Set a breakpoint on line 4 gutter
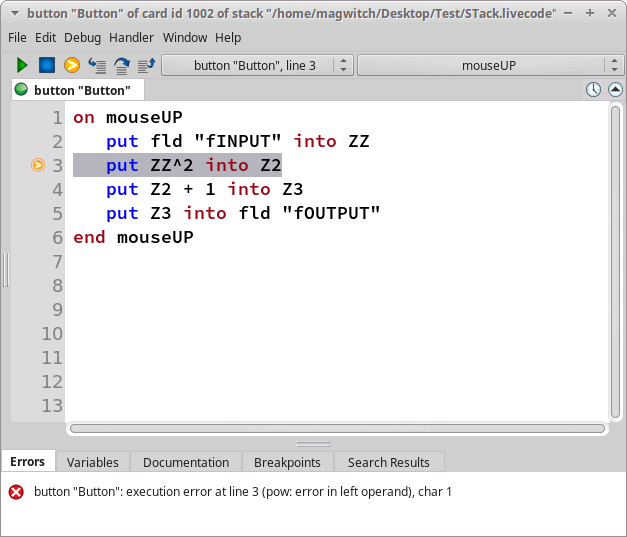This screenshot has width=627, height=537. coord(38,189)
